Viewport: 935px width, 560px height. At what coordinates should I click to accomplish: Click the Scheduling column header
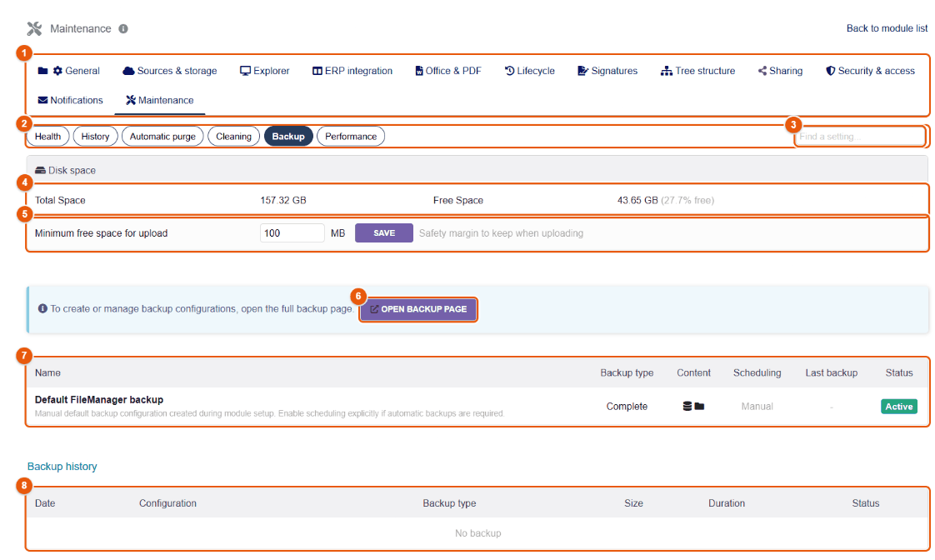pos(757,372)
